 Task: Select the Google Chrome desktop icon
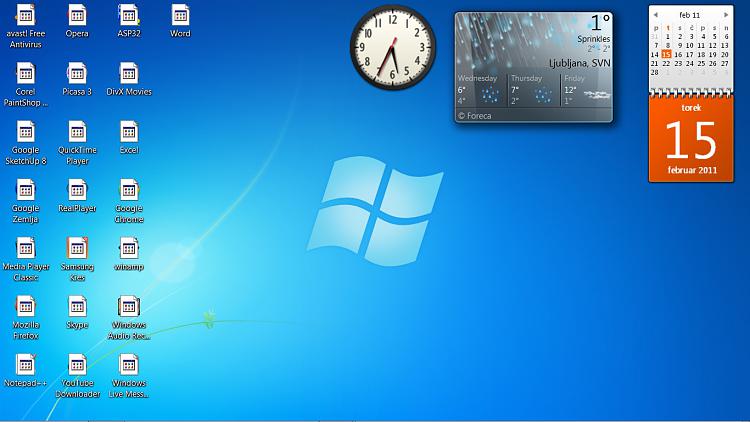129,201
